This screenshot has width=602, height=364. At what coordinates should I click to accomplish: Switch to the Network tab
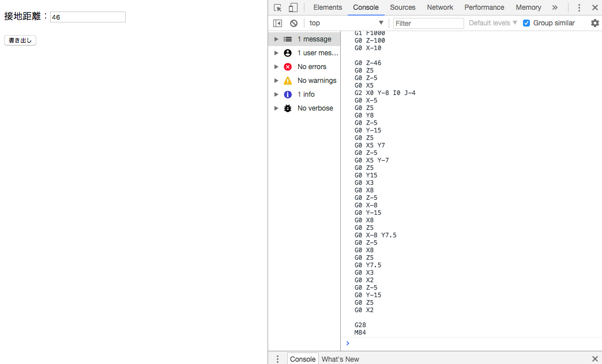coord(440,7)
